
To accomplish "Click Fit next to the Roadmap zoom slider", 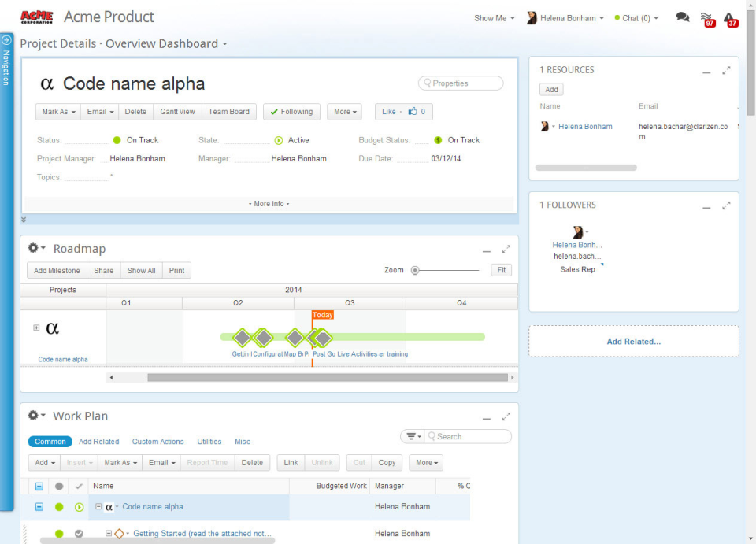I will click(501, 269).
